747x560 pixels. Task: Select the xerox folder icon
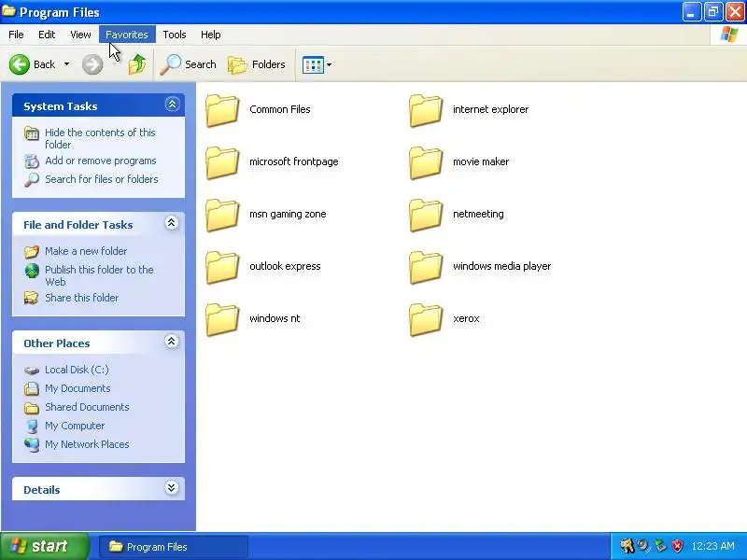click(426, 320)
